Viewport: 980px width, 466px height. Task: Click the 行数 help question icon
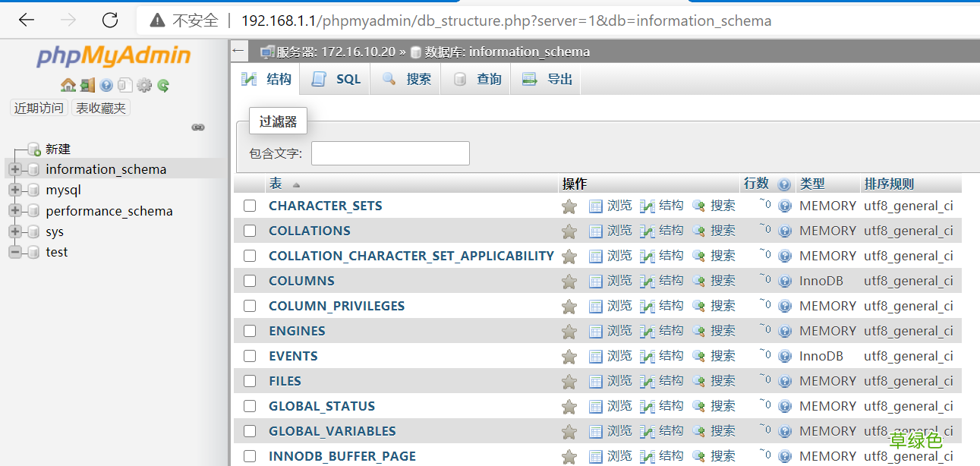[783, 183]
